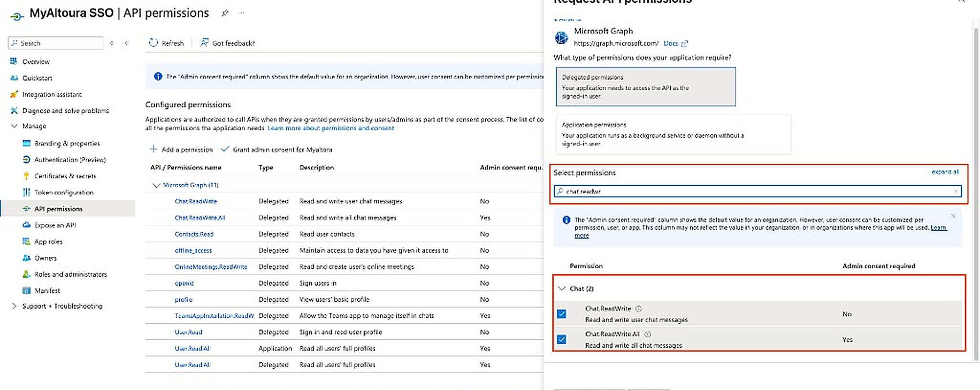
Task: Click the Manifest icon
Action: [26, 290]
